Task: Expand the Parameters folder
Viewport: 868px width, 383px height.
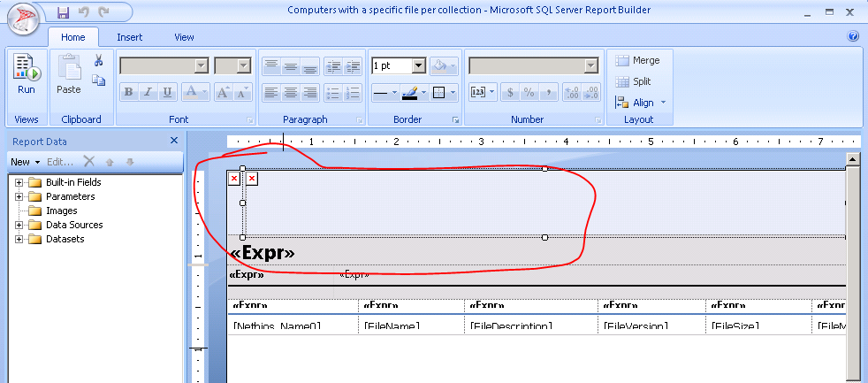Action: tap(19, 196)
